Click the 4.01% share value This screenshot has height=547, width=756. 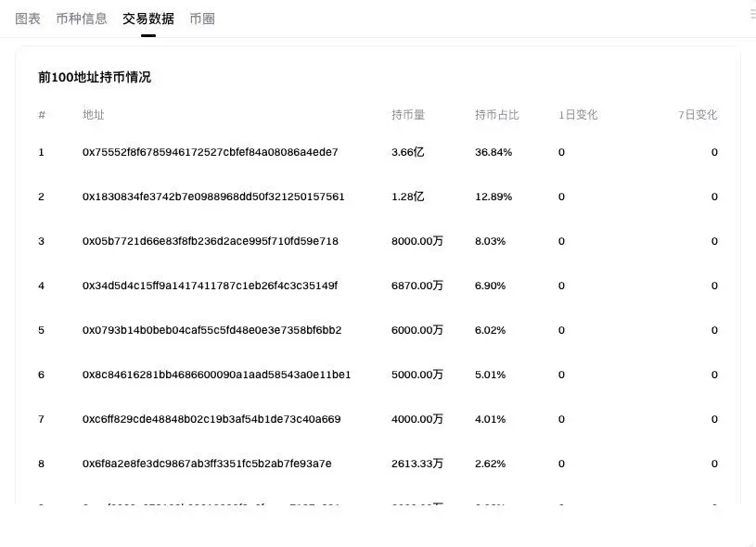[x=491, y=419]
